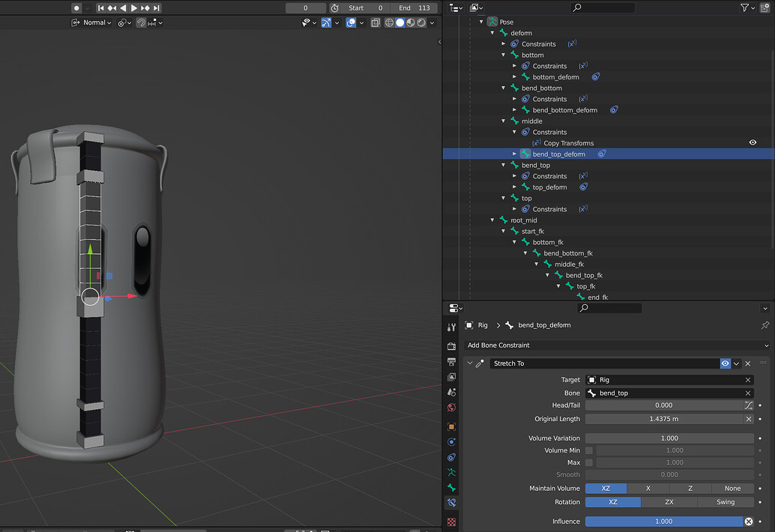Pin the properties editor context

[765, 325]
